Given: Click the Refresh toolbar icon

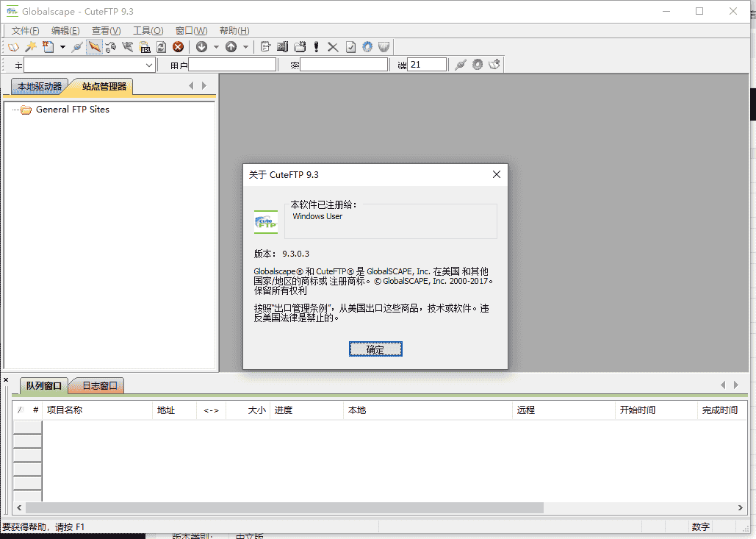Looking at the screenshot, I should [x=161, y=46].
